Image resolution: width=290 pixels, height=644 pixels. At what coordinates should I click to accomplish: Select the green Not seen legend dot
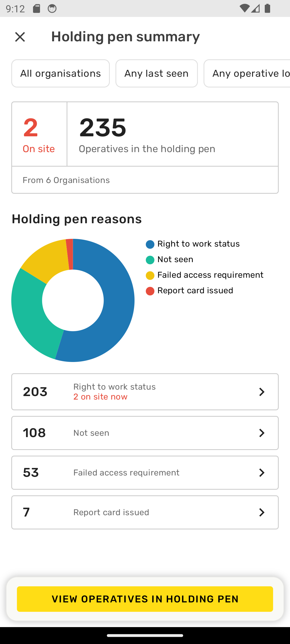(x=150, y=260)
